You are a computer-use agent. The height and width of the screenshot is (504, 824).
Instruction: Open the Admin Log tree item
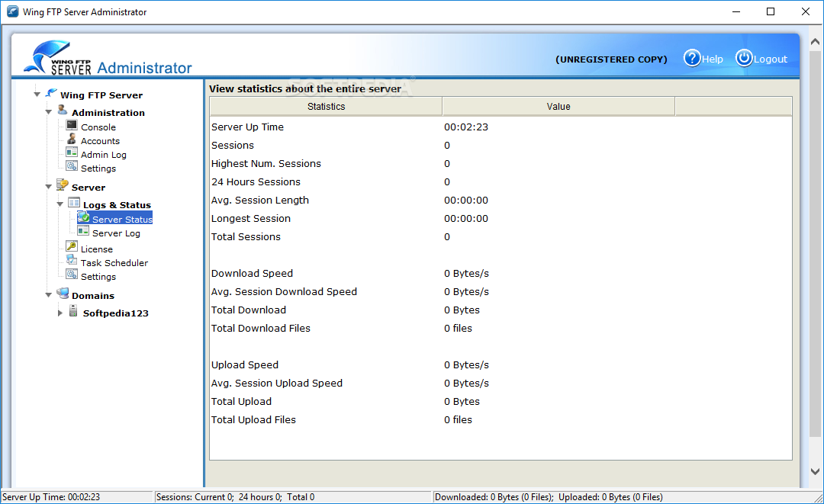104,155
